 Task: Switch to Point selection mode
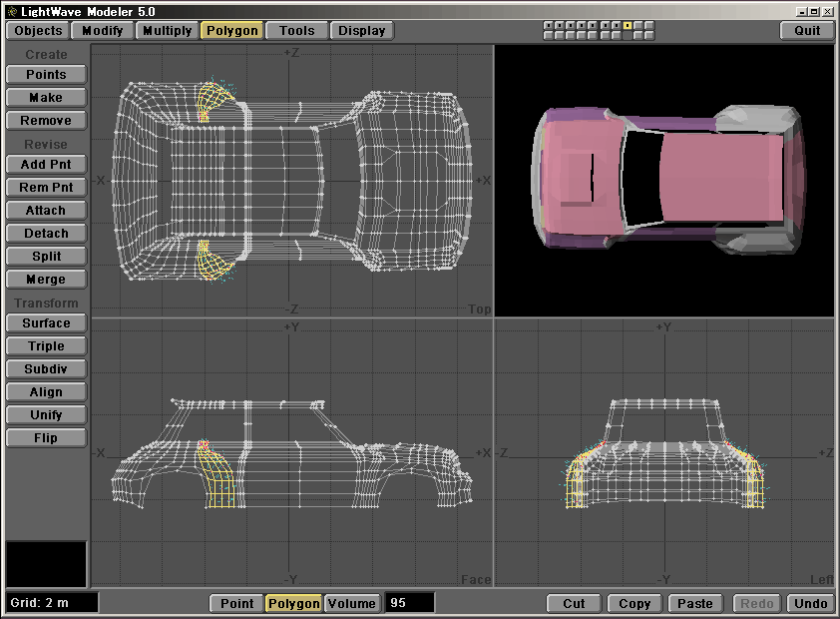(x=236, y=603)
